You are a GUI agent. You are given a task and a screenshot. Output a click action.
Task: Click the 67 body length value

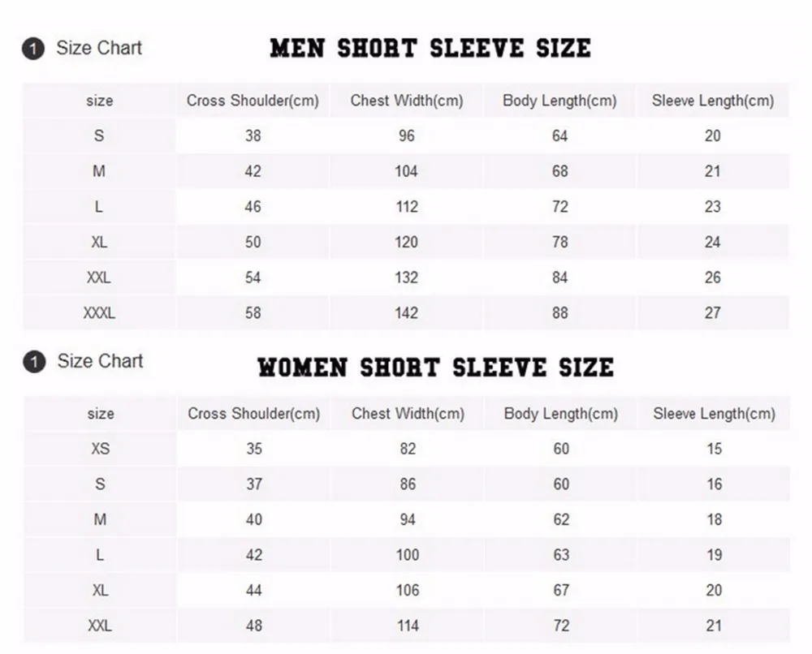[561, 590]
